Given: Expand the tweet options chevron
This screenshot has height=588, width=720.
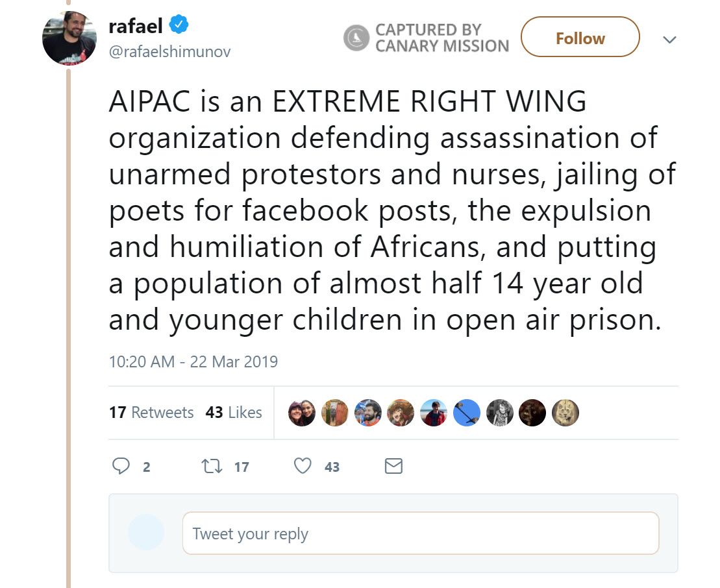Looking at the screenshot, I should [x=669, y=40].
